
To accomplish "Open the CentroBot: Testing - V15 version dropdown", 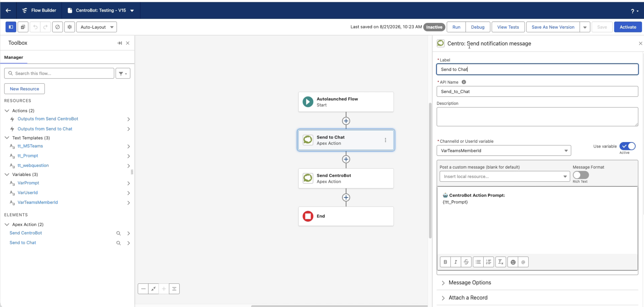I will click(132, 11).
